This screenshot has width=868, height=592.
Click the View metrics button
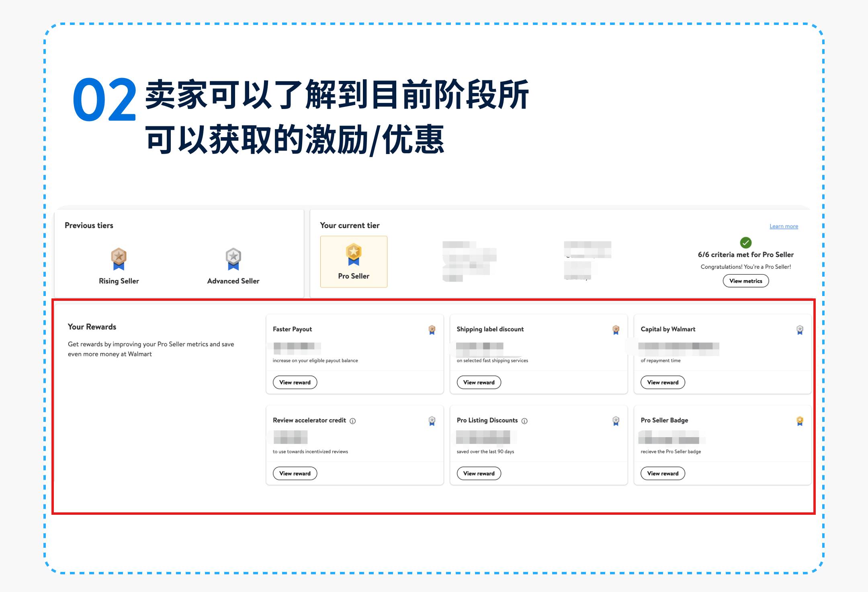point(745,281)
